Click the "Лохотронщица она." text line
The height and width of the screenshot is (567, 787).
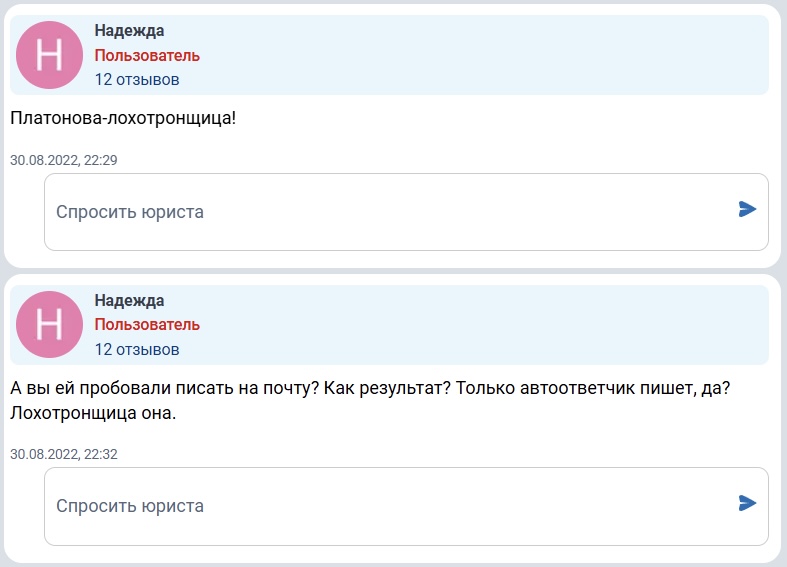pyautogui.click(x=93, y=413)
